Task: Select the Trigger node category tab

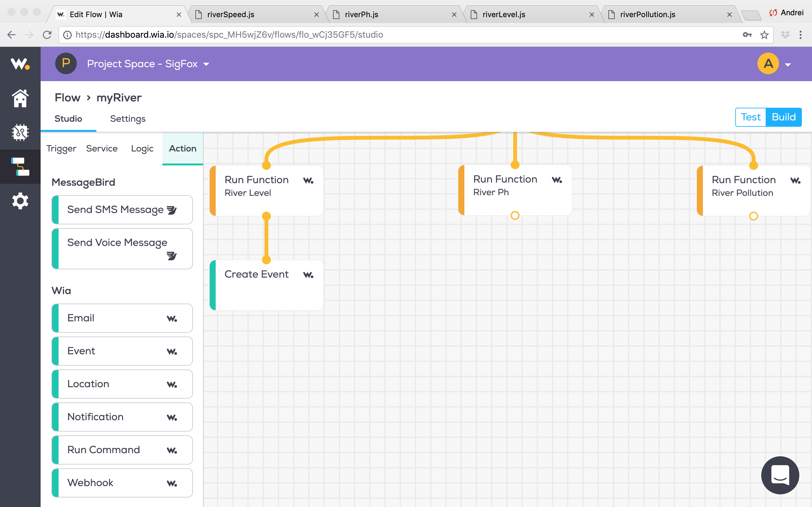Action: pyautogui.click(x=61, y=149)
